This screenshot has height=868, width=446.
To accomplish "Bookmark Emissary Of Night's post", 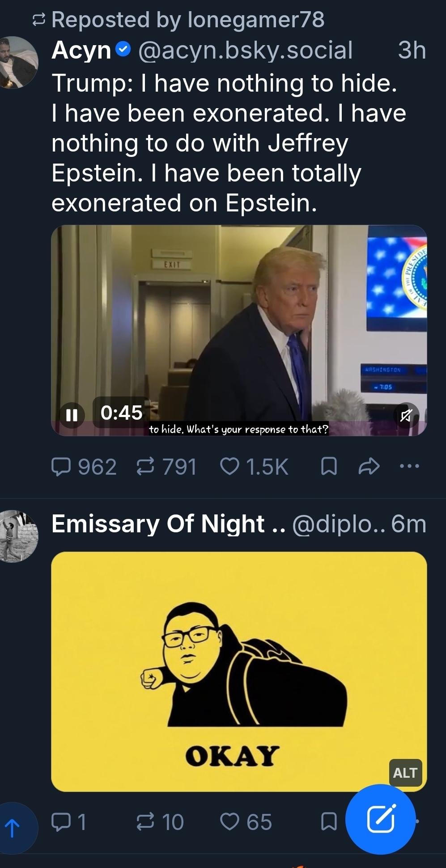I will (x=329, y=822).
